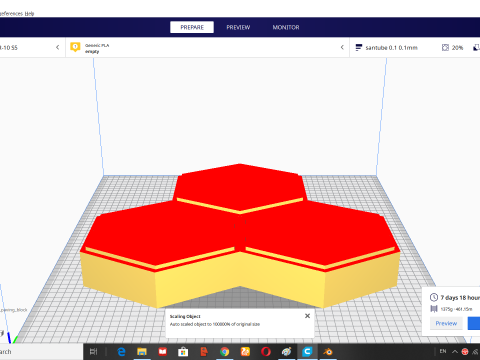Click the paving_block object name label
Viewport: 480px width, 360px height.
click(14, 310)
